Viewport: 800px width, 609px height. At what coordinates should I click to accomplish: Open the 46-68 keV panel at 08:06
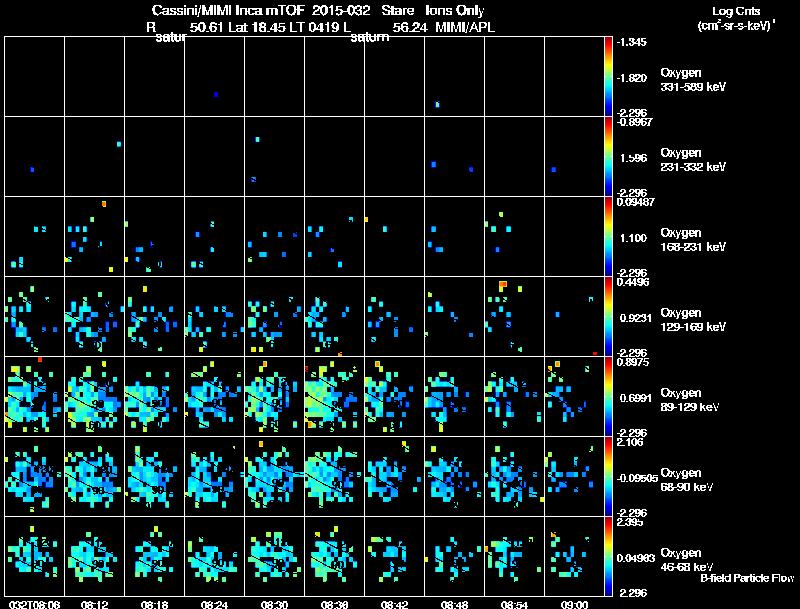34,556
